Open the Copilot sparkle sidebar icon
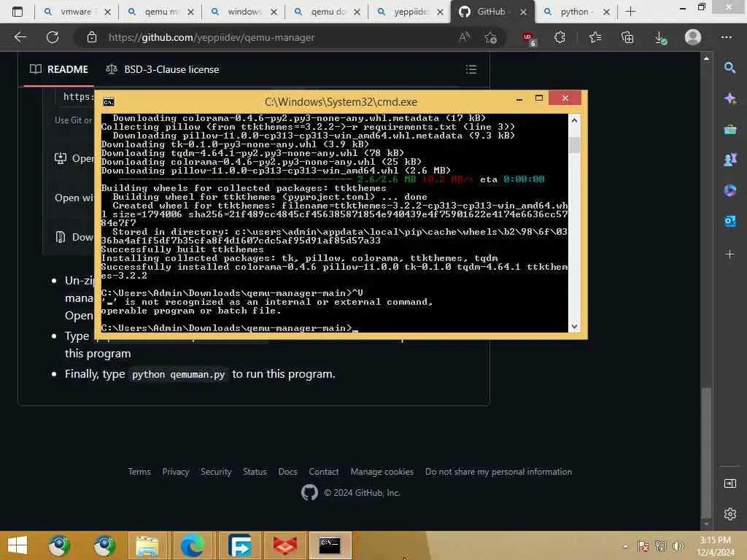 coord(729,98)
